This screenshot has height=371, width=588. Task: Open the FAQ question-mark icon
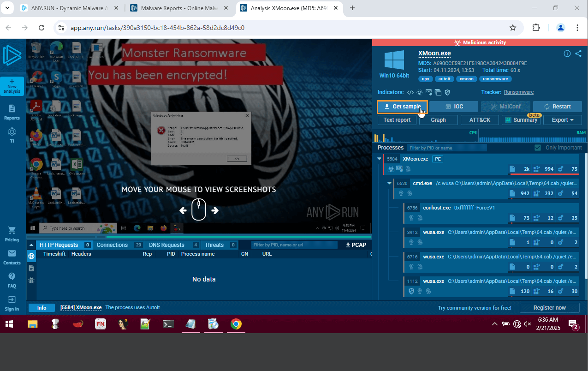(12, 280)
